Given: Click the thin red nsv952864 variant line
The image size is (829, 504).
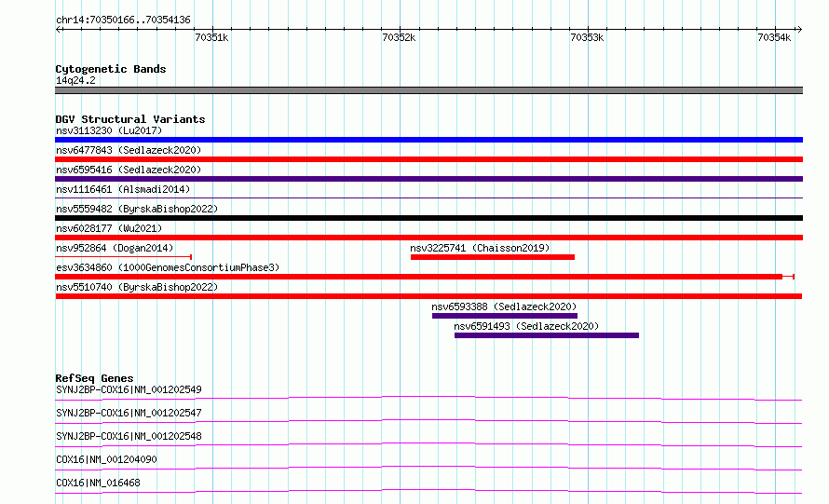Looking at the screenshot, I should pyautogui.click(x=123, y=257).
